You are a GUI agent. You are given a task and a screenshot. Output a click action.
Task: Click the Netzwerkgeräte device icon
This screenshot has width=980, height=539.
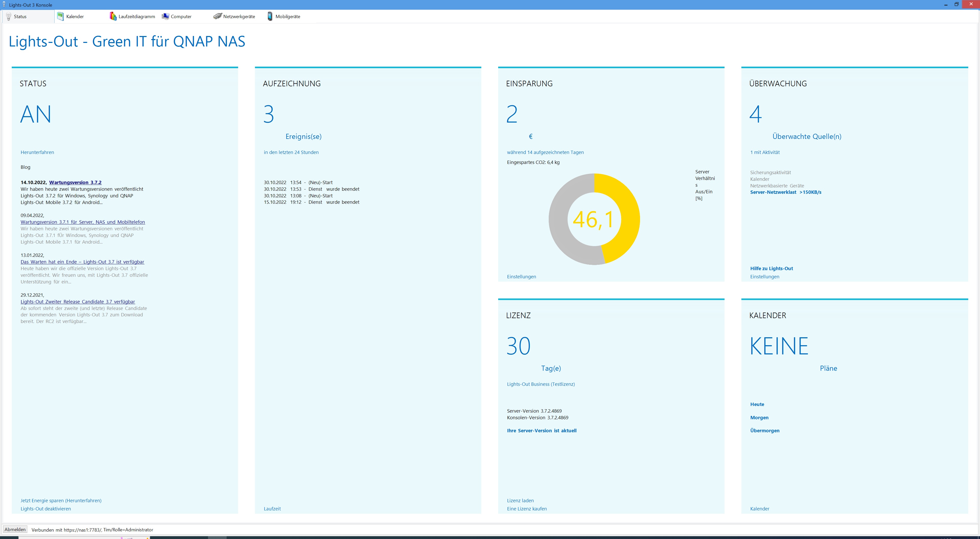point(218,16)
